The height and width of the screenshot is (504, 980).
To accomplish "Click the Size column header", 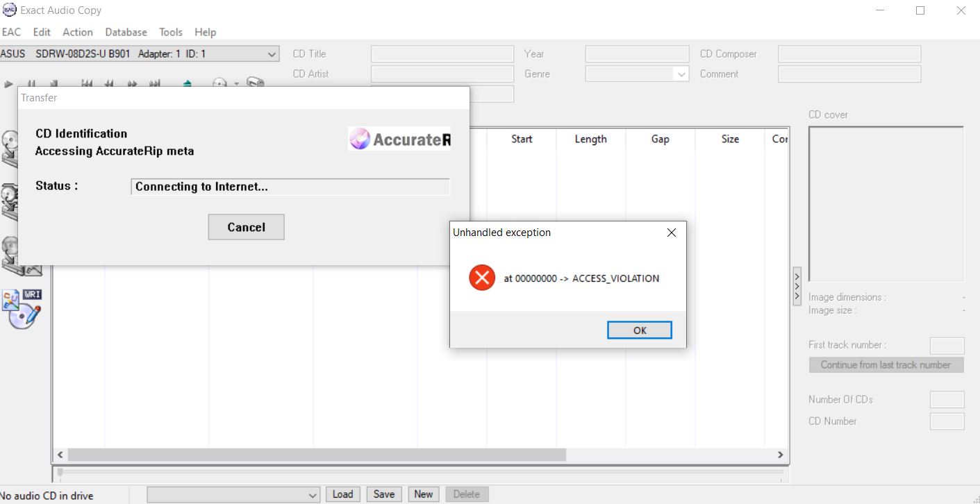I will pos(730,139).
